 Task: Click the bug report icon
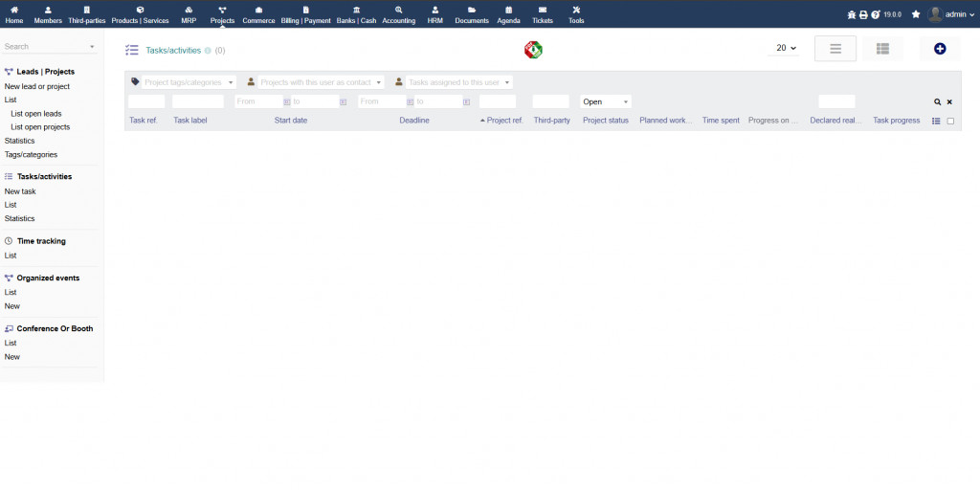tap(851, 14)
